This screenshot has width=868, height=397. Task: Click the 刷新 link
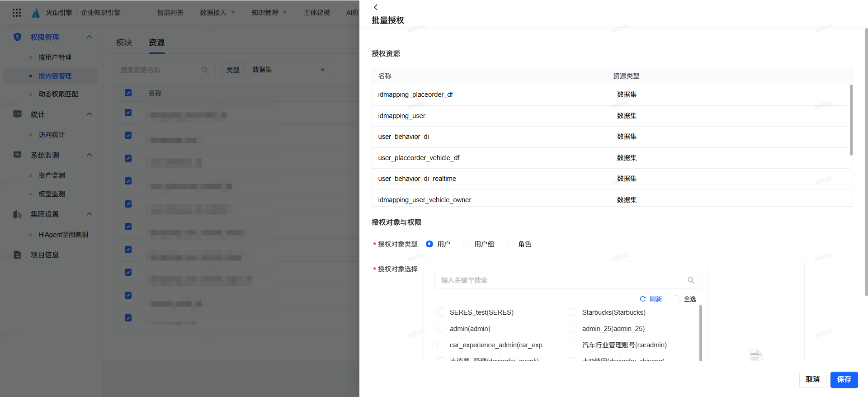[656, 299]
